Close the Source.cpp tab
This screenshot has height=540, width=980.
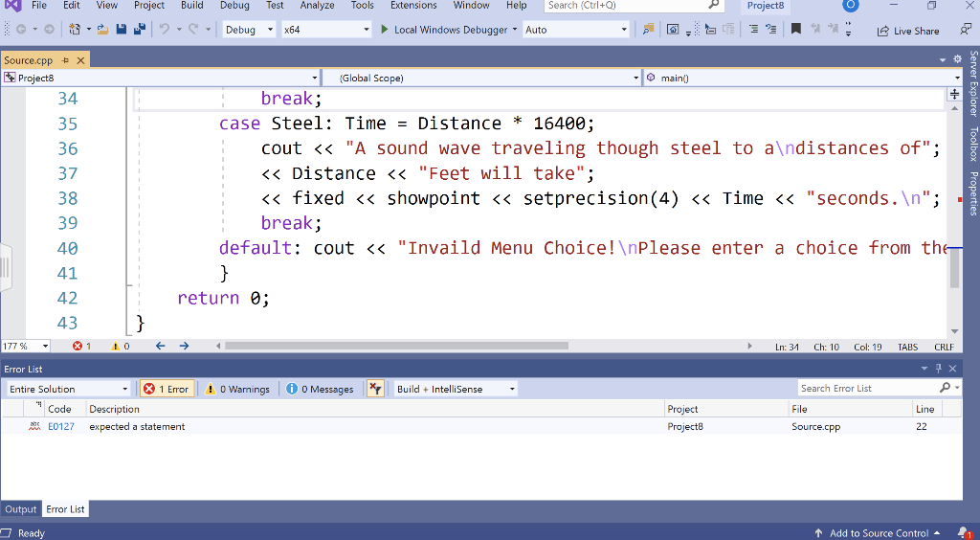point(80,60)
